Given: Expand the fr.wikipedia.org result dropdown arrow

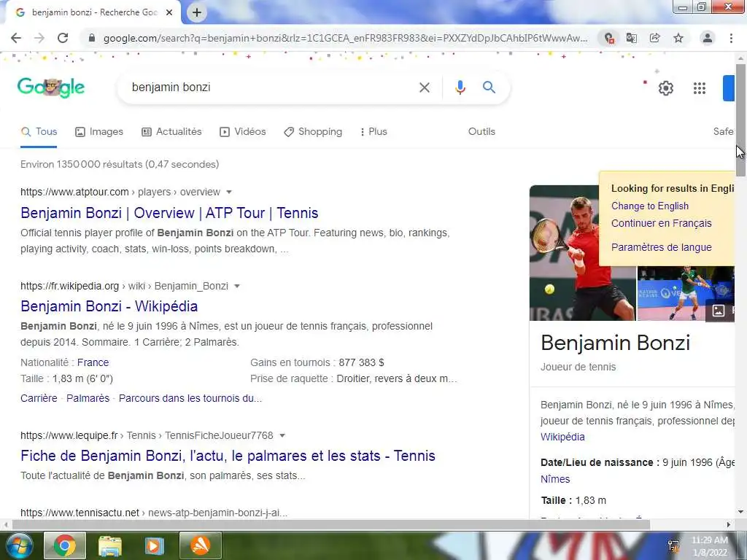Looking at the screenshot, I should coord(237,286).
